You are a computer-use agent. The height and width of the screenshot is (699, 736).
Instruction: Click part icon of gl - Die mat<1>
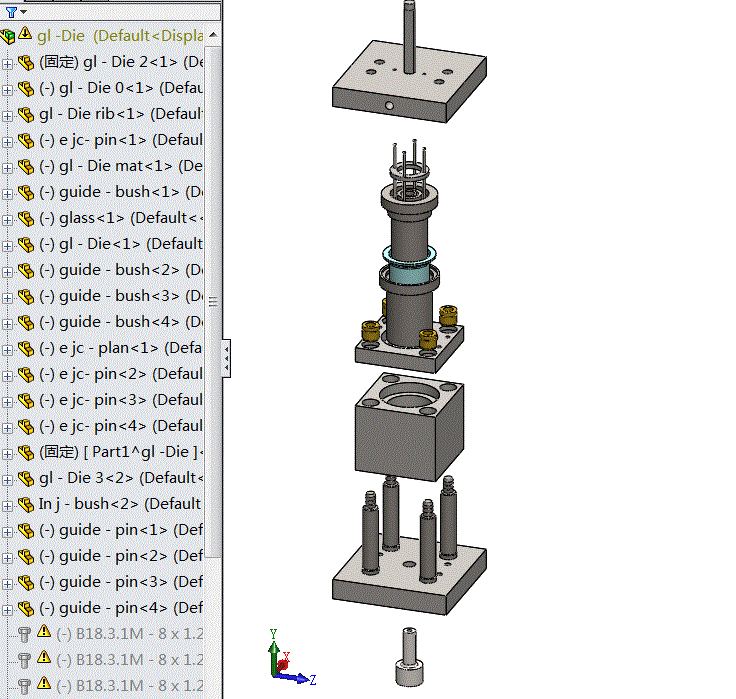26,167
